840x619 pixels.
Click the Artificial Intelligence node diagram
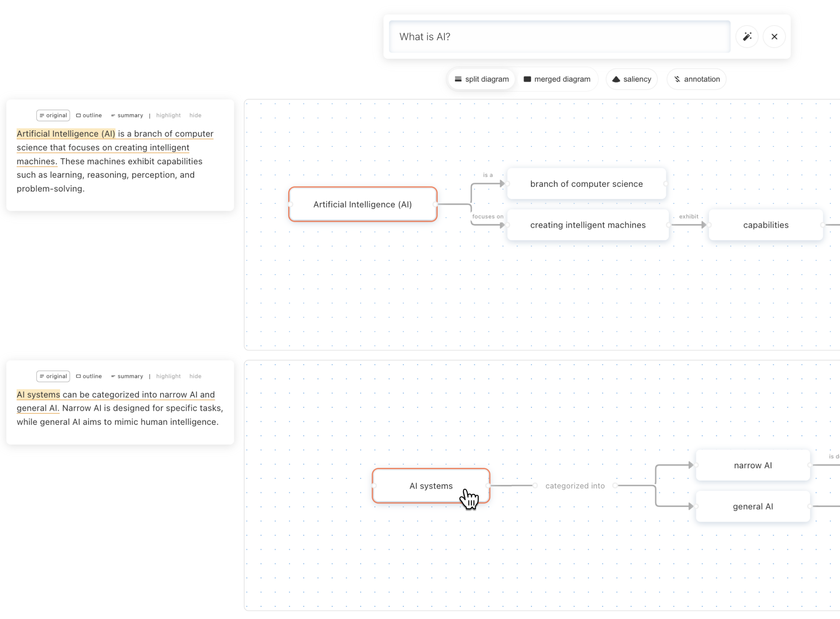[362, 204]
